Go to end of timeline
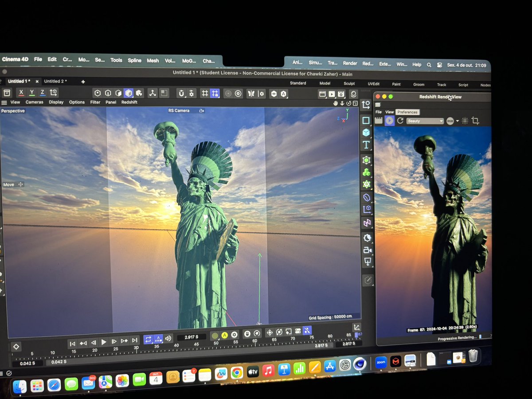Viewport: 532px width, 399px height. [135, 340]
